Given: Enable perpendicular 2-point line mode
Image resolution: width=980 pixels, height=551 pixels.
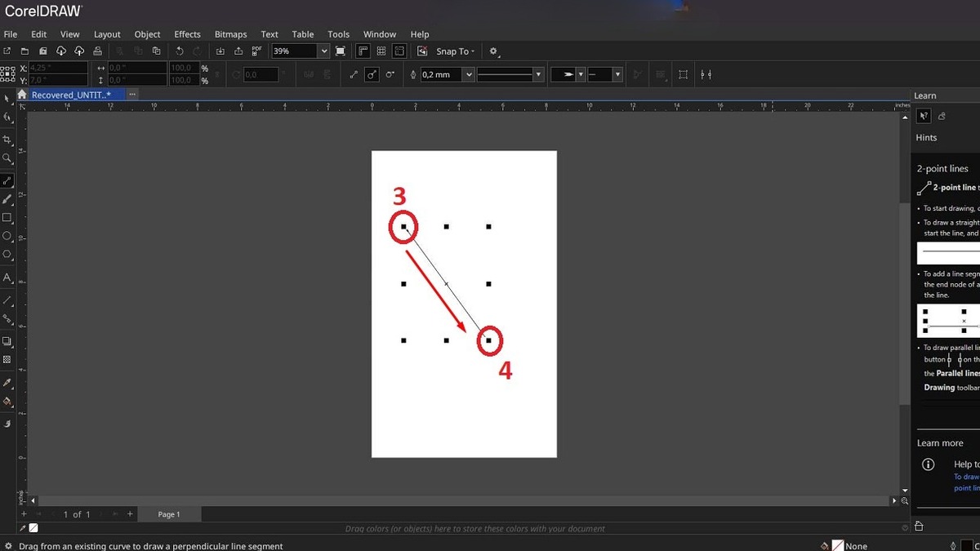Looking at the screenshot, I should 372,74.
